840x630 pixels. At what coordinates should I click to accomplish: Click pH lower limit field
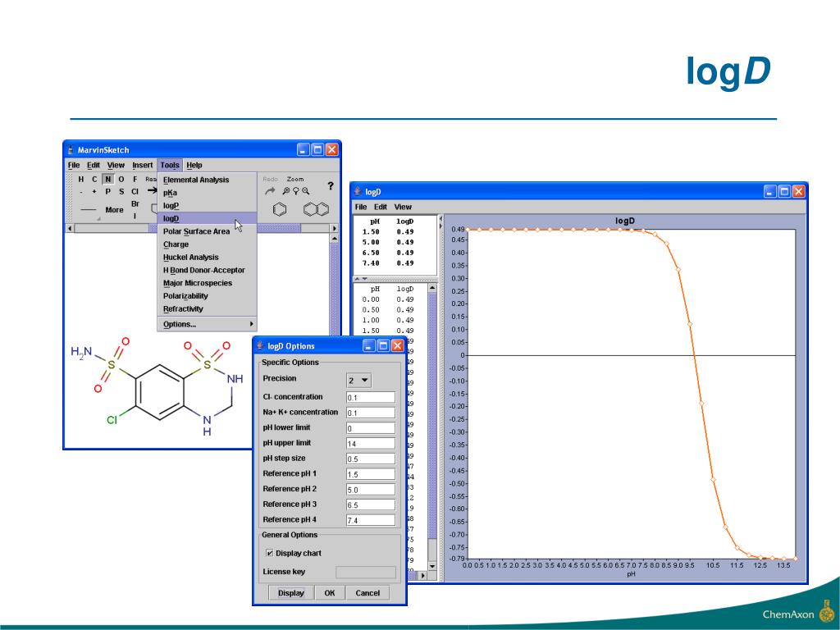click(x=371, y=428)
